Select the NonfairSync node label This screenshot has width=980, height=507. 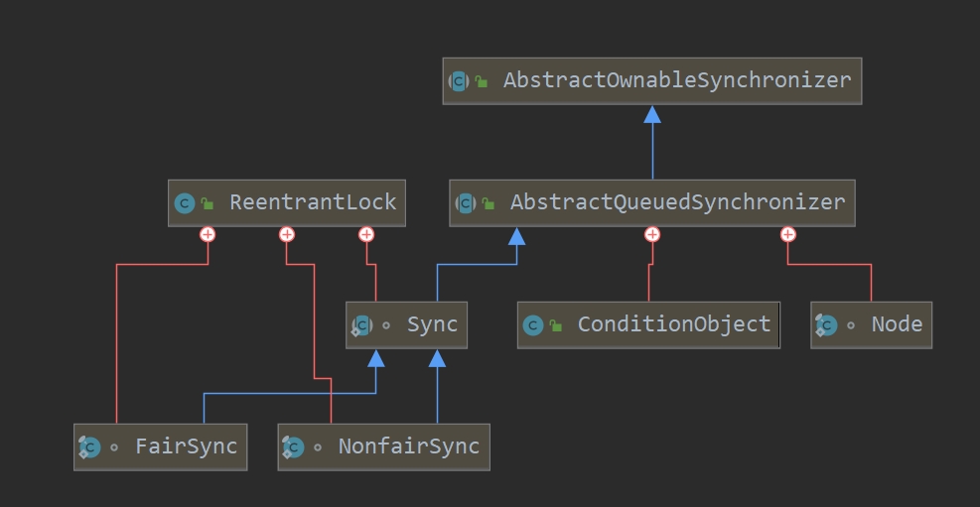tap(408, 446)
